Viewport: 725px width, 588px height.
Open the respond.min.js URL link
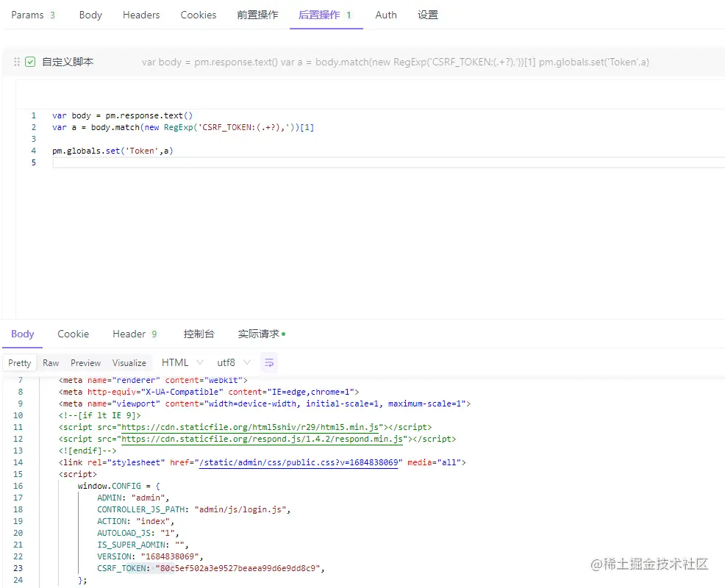[262, 439]
